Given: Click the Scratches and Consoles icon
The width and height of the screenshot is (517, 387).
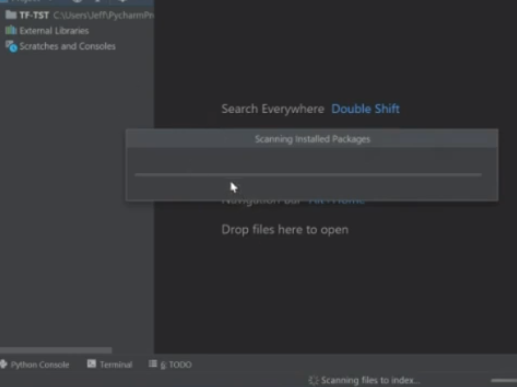Looking at the screenshot, I should pyautogui.click(x=11, y=46).
